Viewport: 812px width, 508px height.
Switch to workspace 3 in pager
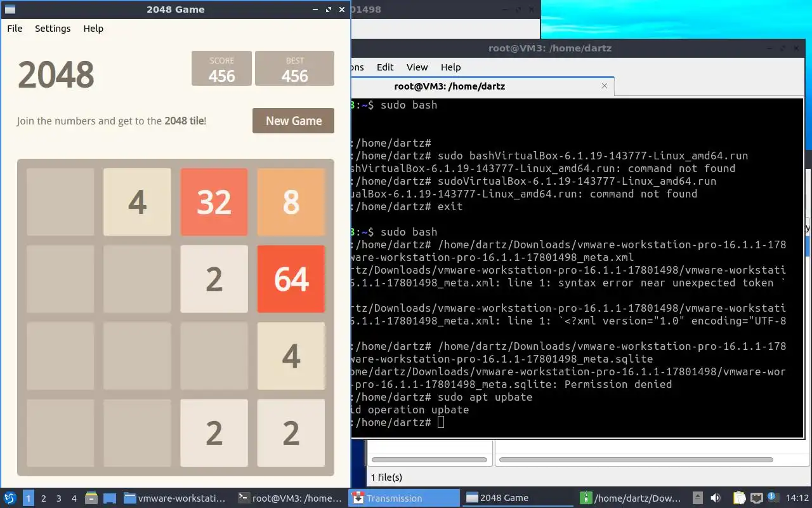coord(59,498)
